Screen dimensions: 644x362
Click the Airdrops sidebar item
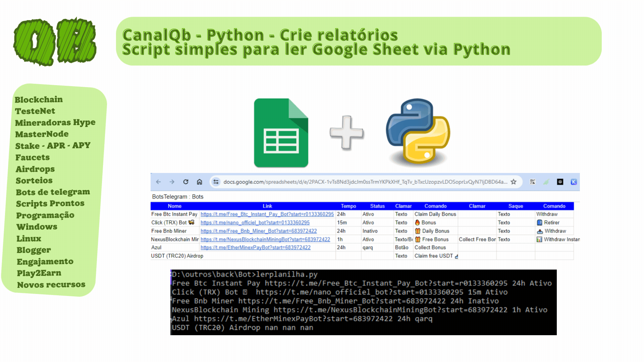pos(35,169)
